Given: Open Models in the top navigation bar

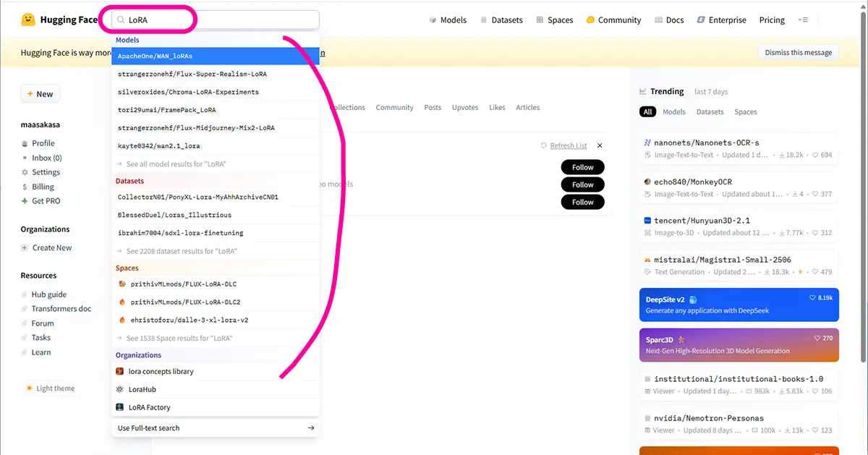Looking at the screenshot, I should click(x=448, y=20).
